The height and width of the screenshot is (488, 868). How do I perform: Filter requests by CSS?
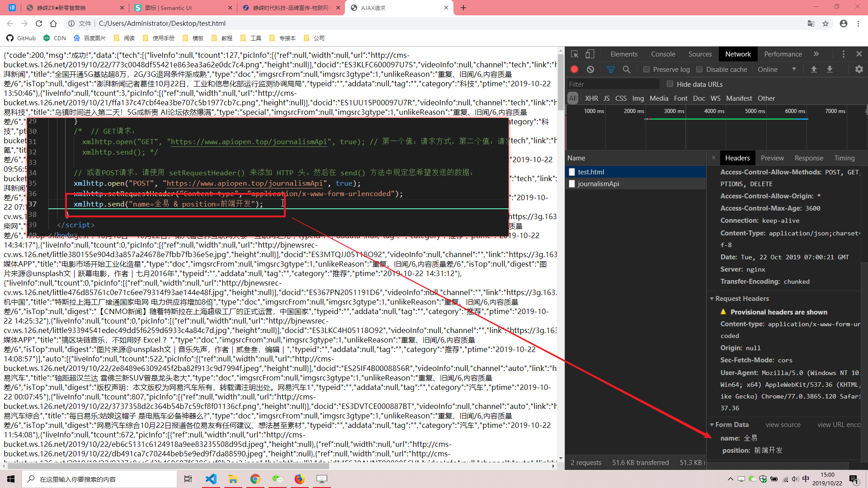click(x=621, y=98)
